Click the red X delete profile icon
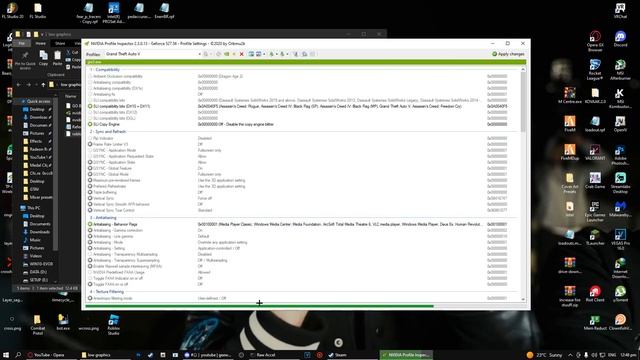This screenshot has width=640, height=360. click(x=242, y=54)
